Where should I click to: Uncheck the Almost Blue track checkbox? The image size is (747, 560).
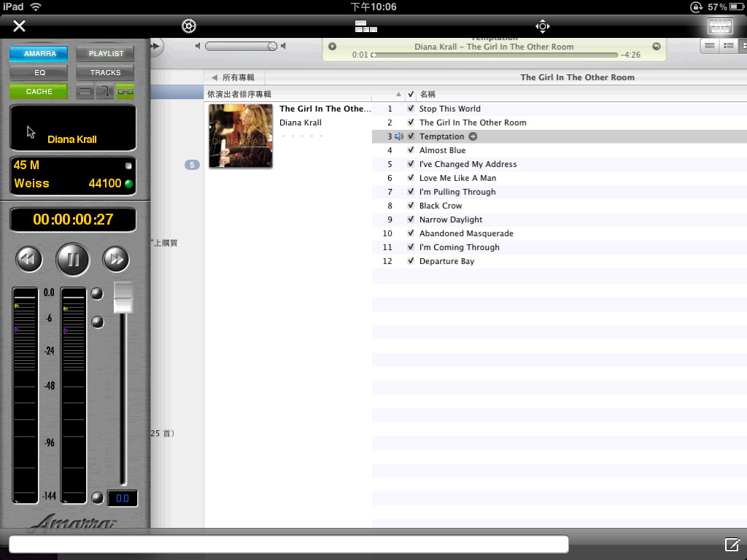(x=411, y=150)
